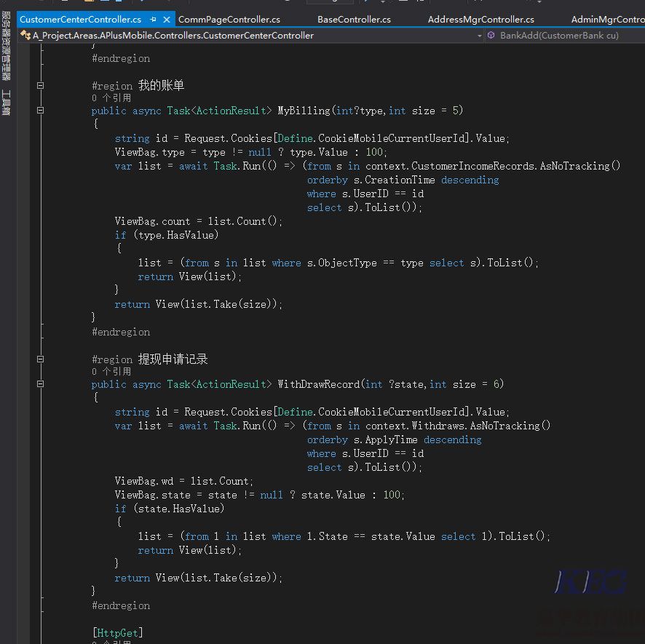Screen dimensions: 645x644
Task: Collapse the 我的账单 region
Action: (40, 86)
